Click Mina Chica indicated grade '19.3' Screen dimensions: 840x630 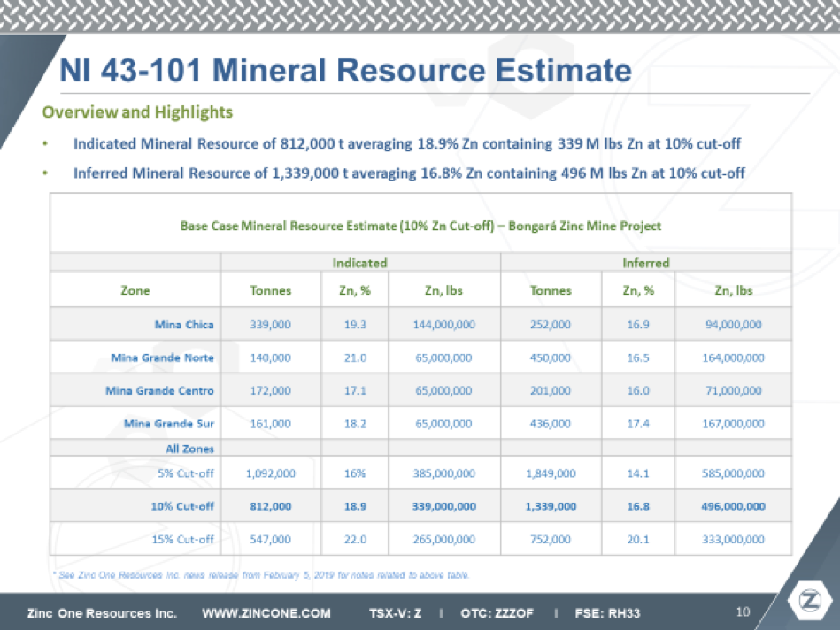(355, 325)
